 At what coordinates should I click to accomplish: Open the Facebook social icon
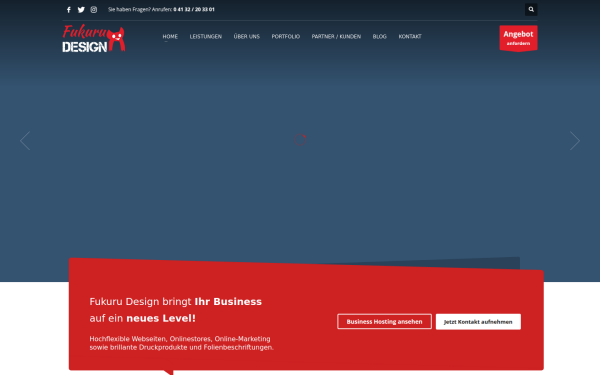[68, 10]
